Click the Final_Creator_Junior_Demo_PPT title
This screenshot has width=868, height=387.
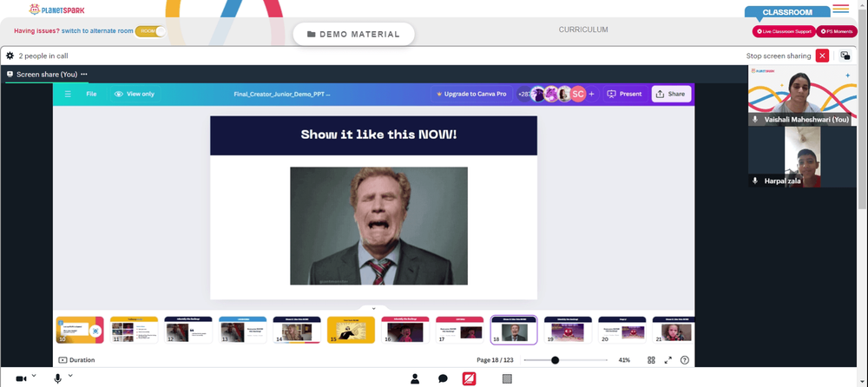282,94
